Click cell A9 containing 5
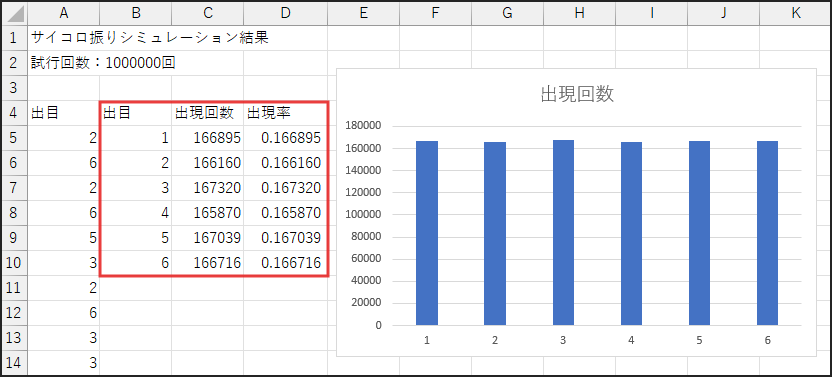Screen dimensions: 832x377 (64, 237)
